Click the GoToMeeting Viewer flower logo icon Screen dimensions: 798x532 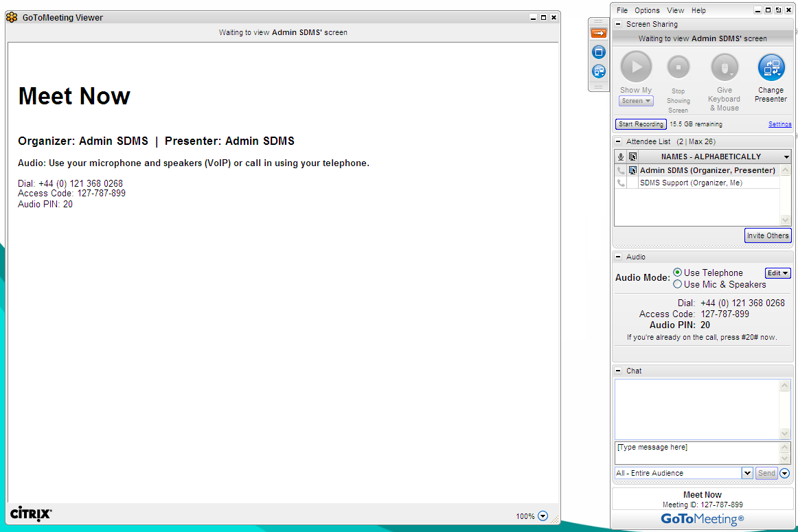(x=12, y=17)
